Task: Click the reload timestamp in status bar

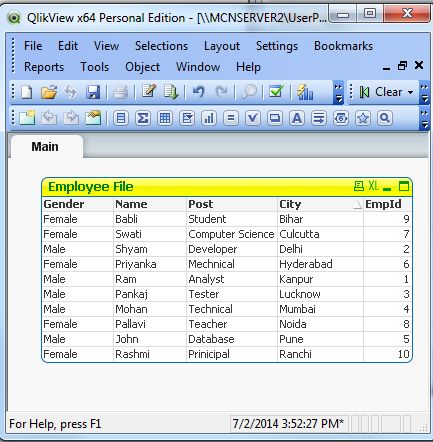Action: pos(288,424)
